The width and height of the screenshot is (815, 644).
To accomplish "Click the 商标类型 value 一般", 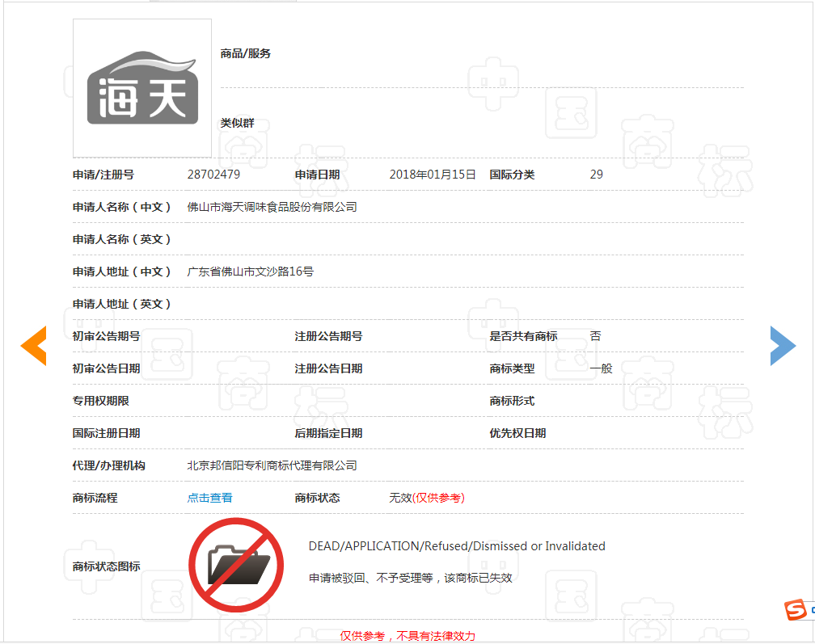I will (598, 368).
